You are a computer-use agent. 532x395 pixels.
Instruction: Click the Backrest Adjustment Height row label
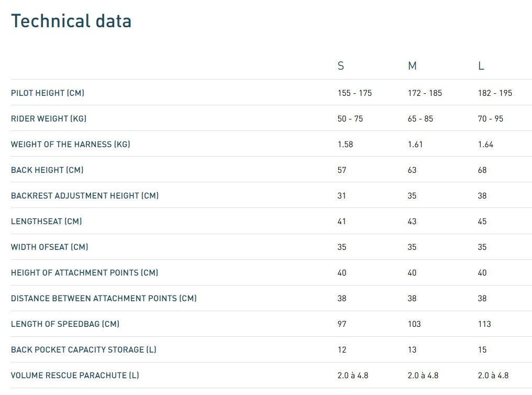pyautogui.click(x=85, y=195)
